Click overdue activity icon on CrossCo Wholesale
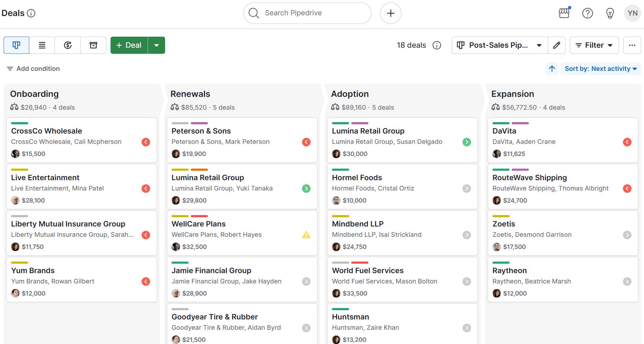This screenshot has width=644, height=344. coord(146,142)
